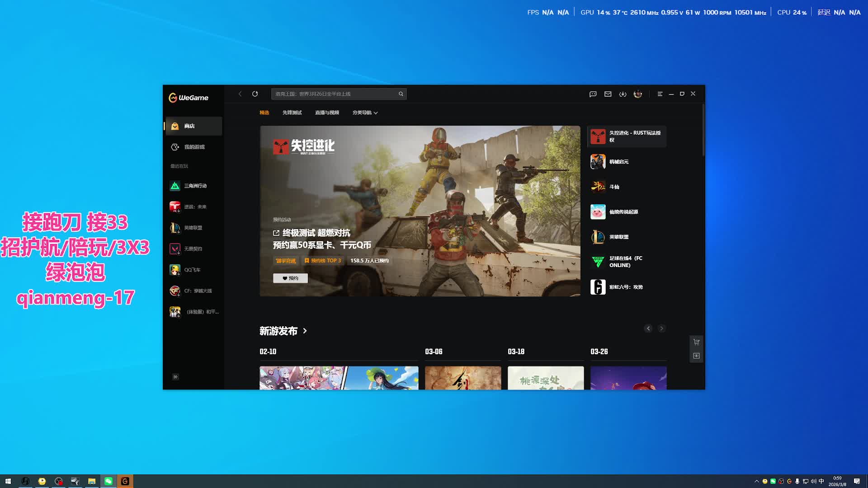Open 我的游戏 in sidebar
Screen dimensions: 868x488
(x=194, y=147)
